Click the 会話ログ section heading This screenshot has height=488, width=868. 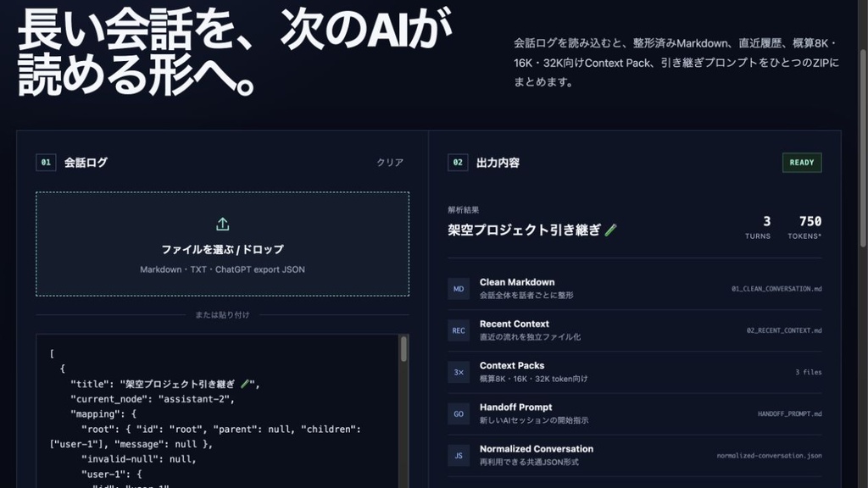[86, 162]
